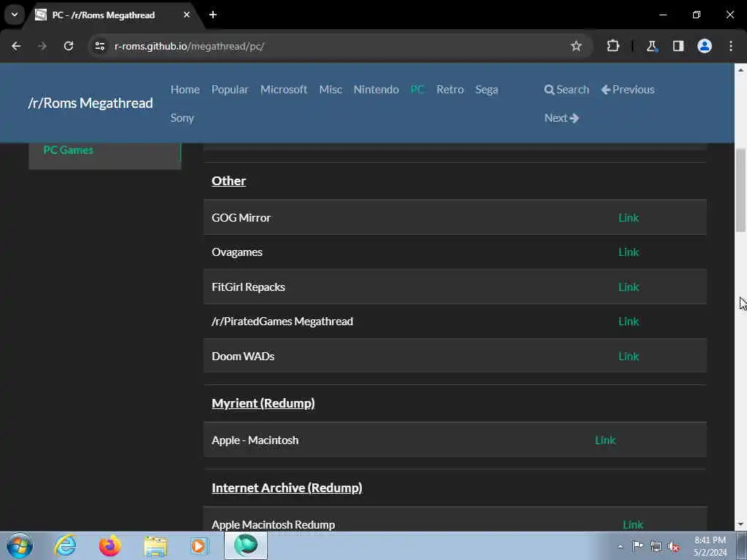Viewport: 747px width, 560px height.
Task: Open a new tab with the plus button
Action: click(x=213, y=15)
